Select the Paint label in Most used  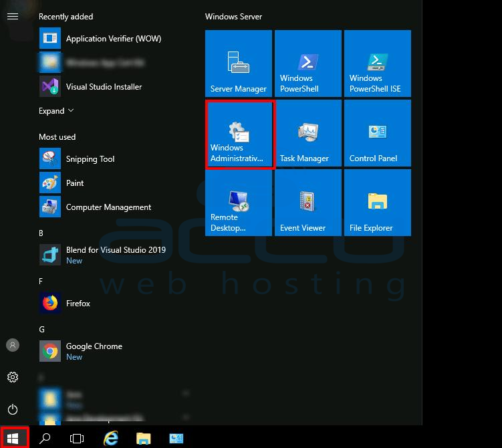[x=75, y=183]
